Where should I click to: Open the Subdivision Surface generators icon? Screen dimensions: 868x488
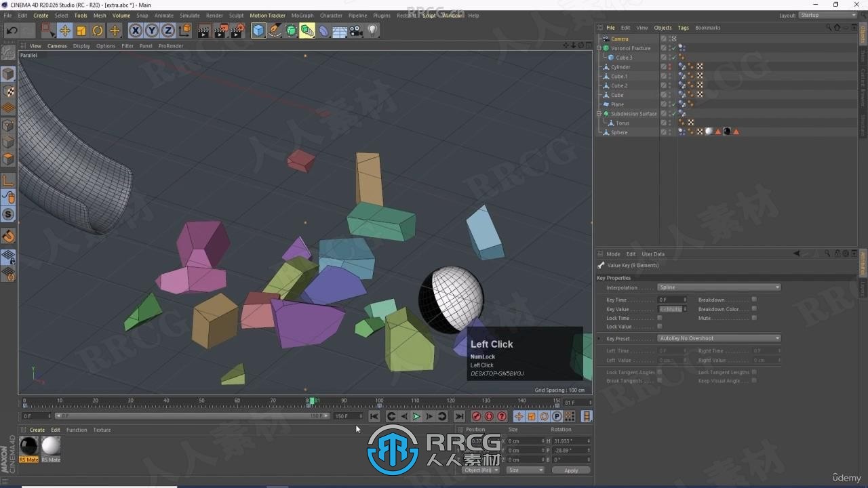tap(291, 30)
